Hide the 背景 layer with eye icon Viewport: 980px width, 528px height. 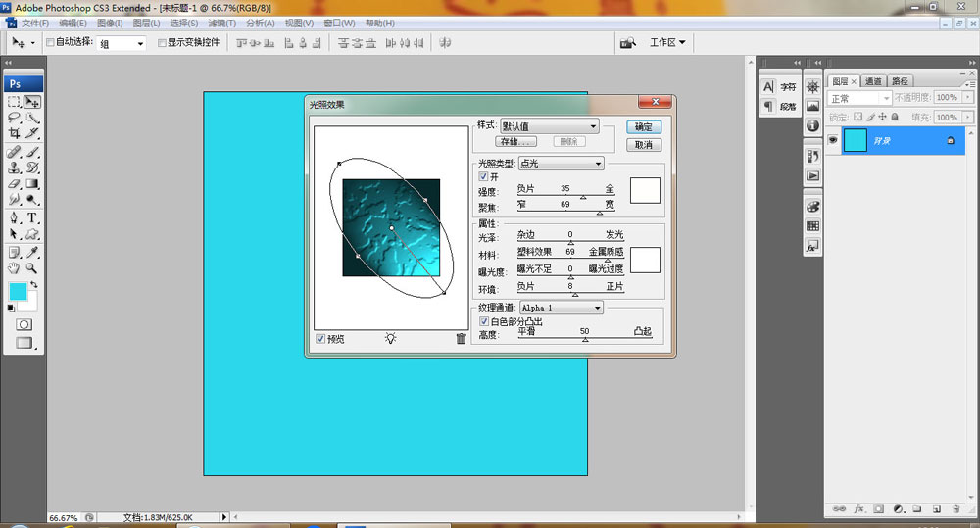(x=832, y=140)
